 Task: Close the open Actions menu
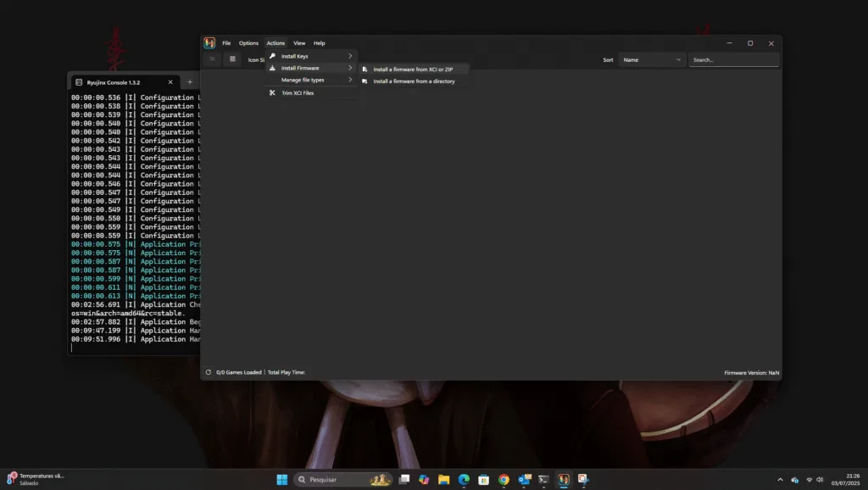coord(275,43)
